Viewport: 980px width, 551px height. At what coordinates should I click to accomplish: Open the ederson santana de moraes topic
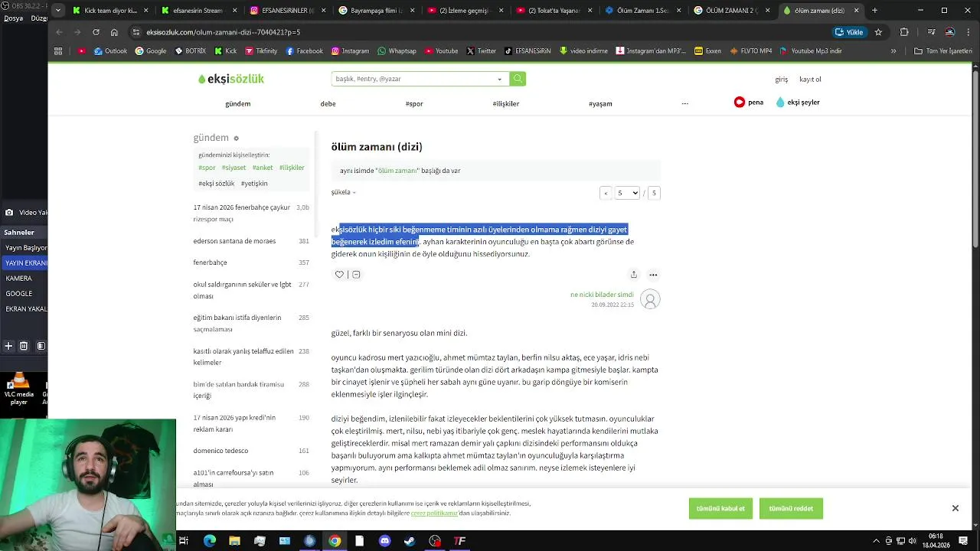click(x=234, y=241)
